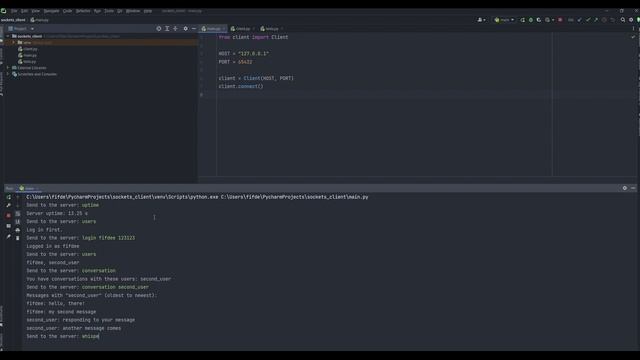Click the python.exe path line in console
This screenshot has width=640, height=360.
click(x=197, y=197)
